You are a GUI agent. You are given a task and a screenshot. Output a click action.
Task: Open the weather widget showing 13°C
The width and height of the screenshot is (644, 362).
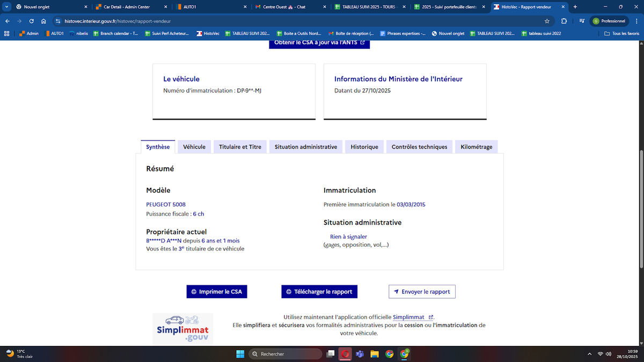point(20,354)
